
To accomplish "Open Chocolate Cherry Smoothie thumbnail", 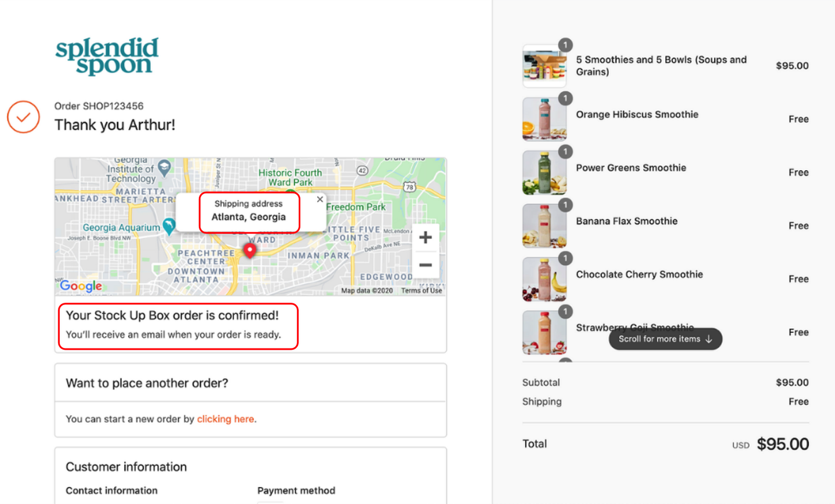I will (544, 279).
